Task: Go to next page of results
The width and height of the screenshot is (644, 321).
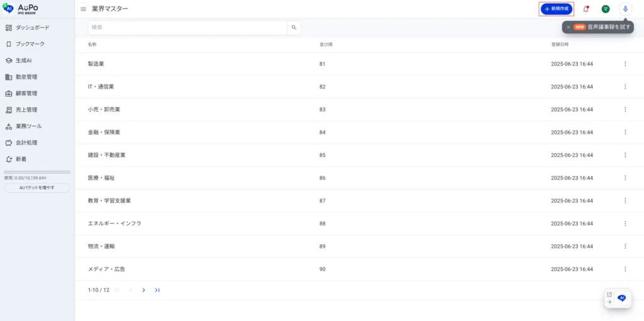Action: click(143, 290)
